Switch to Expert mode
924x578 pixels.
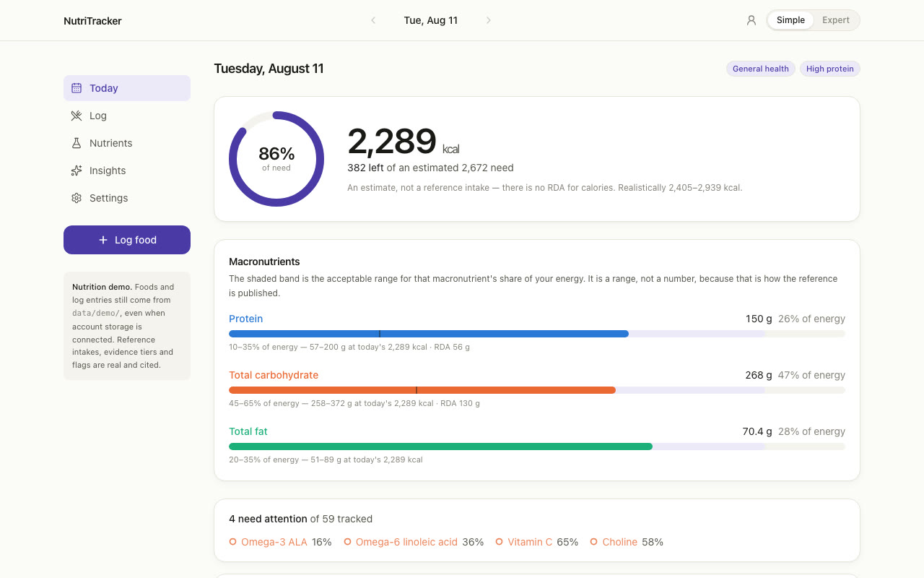[836, 20]
